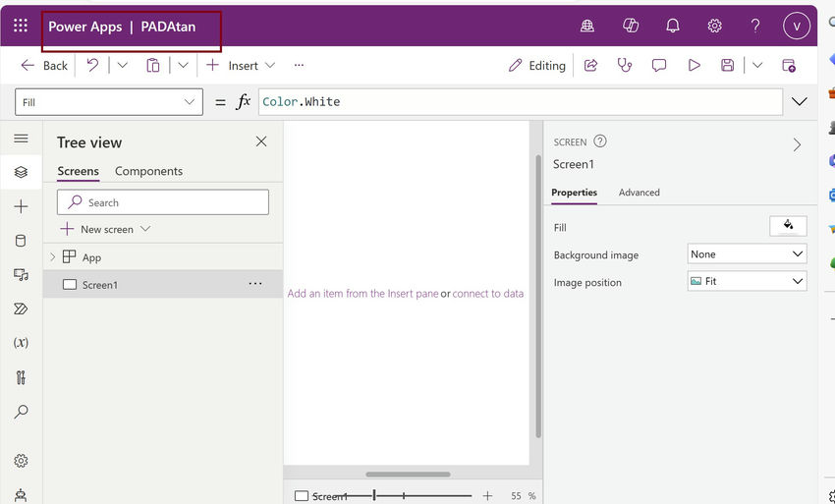The width and height of the screenshot is (835, 504).
Task: Open the notifications bell
Action: point(673,26)
